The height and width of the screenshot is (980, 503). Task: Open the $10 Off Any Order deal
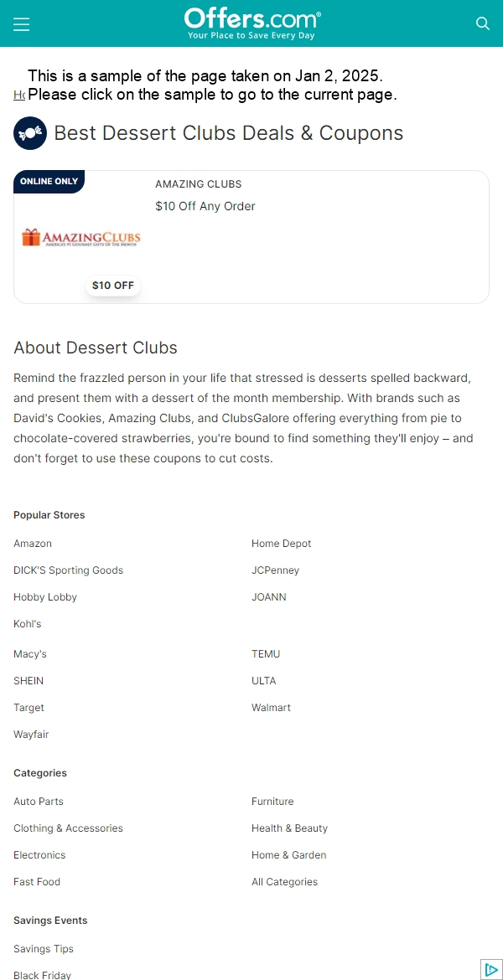(205, 206)
